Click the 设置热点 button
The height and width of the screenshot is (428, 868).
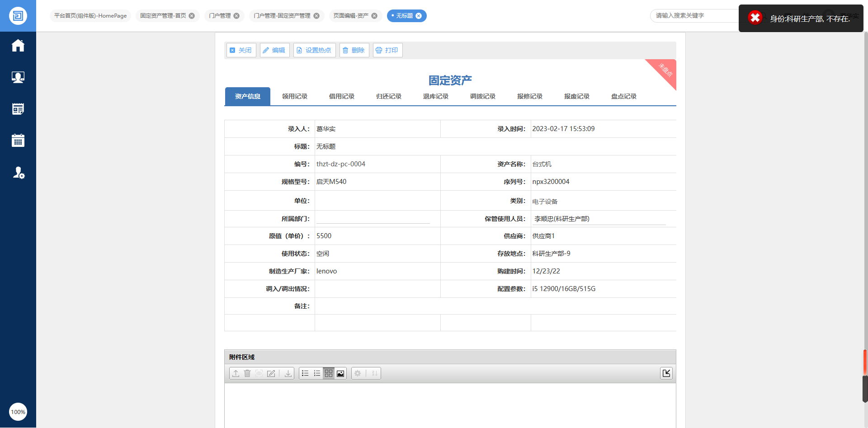314,50
